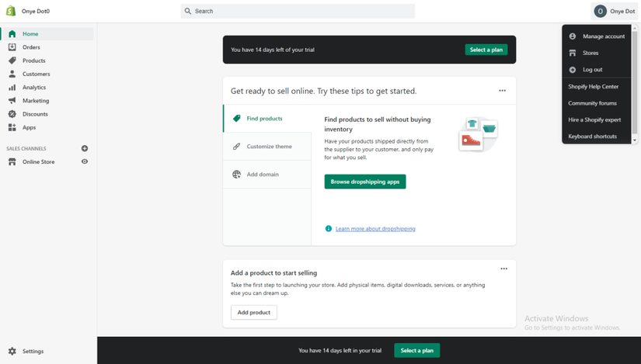This screenshot has height=364, width=641.
Task: Select the Add domain tab
Action: 267,175
